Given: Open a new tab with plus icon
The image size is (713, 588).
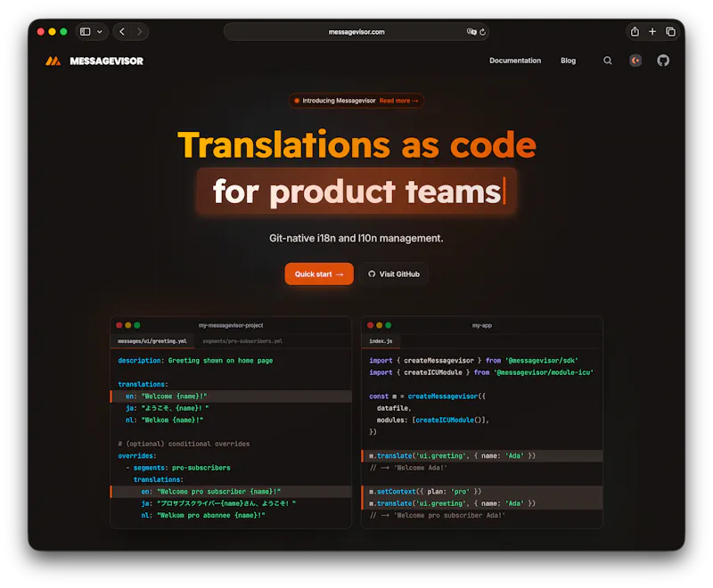Looking at the screenshot, I should click(x=652, y=31).
